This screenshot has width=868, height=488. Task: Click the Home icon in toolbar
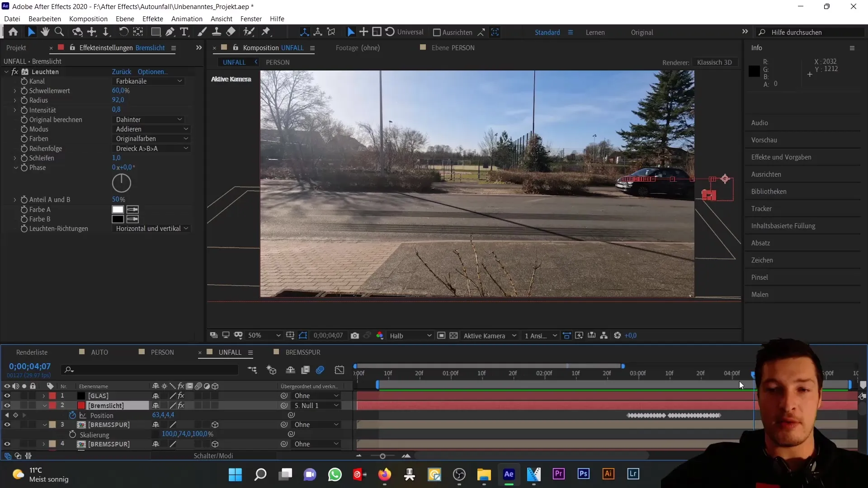pos(13,32)
